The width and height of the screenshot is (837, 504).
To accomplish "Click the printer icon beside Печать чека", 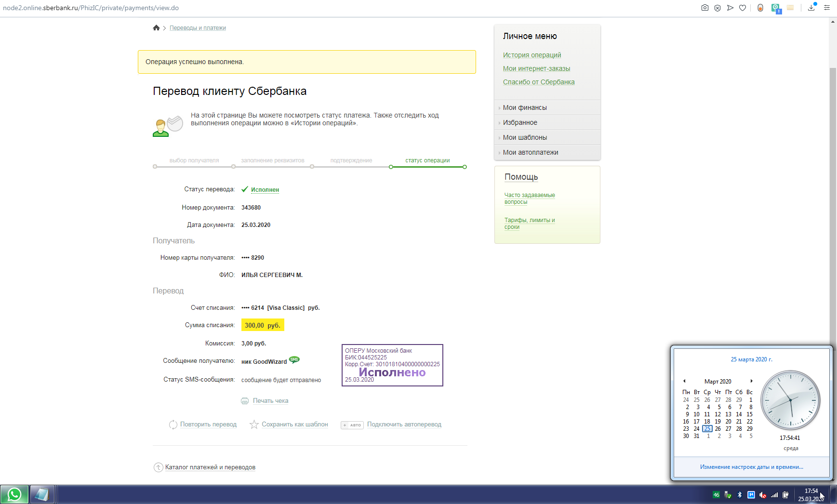I will point(245,401).
